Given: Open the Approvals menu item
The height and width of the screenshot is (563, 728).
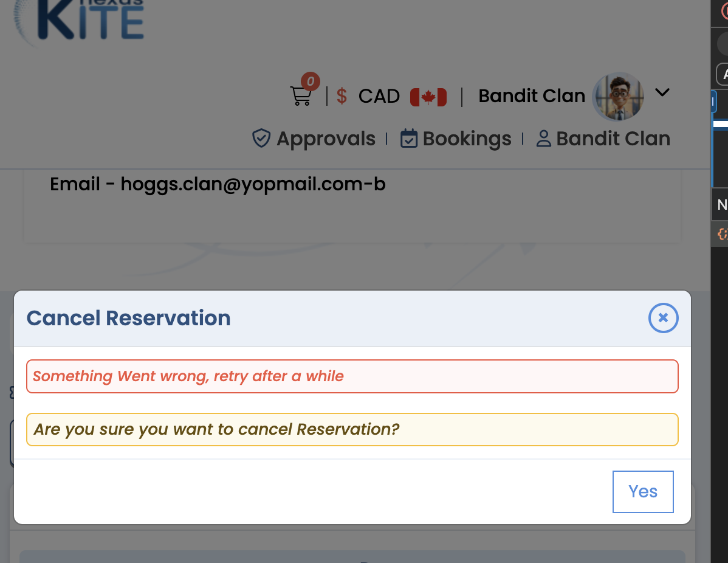Looking at the screenshot, I should tap(326, 139).
